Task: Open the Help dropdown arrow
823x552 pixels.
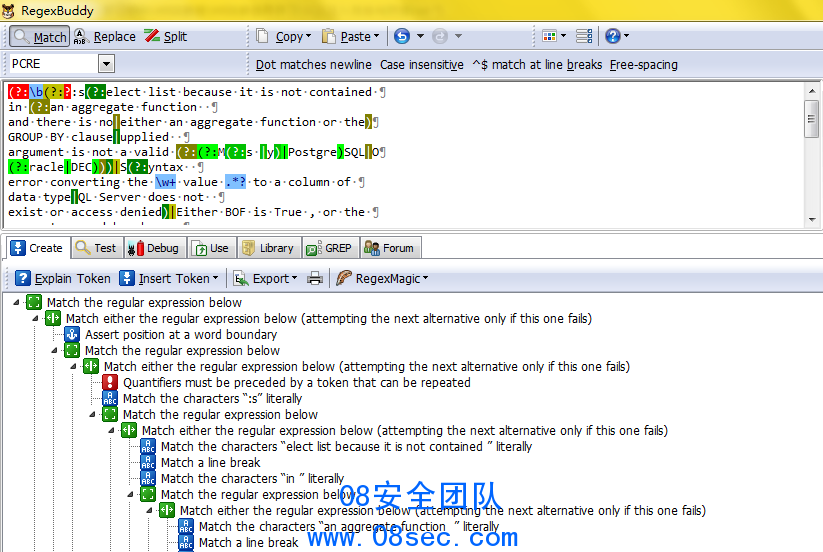Action: [x=626, y=36]
